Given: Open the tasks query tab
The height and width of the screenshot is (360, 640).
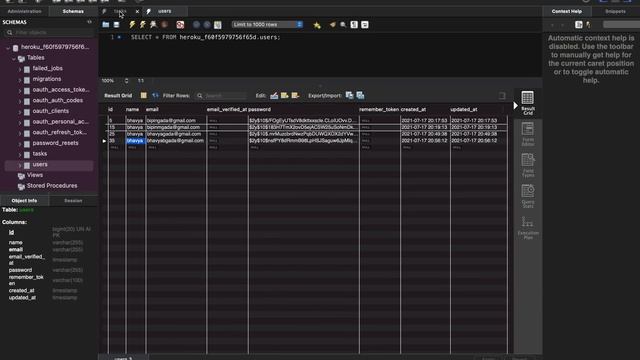Looking at the screenshot, I should click(120, 11).
